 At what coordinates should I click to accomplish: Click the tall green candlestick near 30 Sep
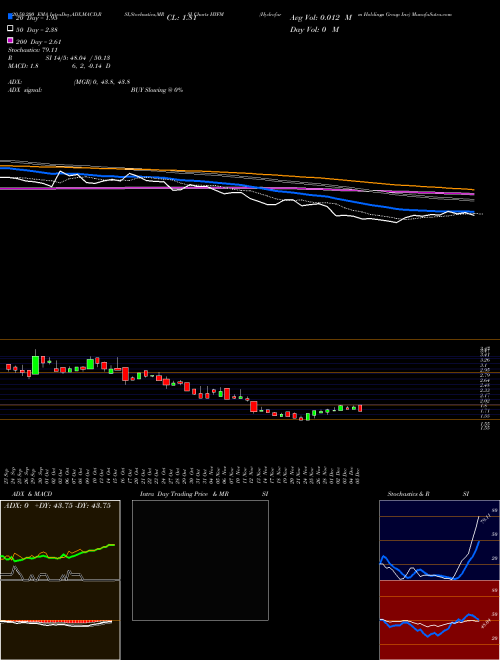coord(35,365)
